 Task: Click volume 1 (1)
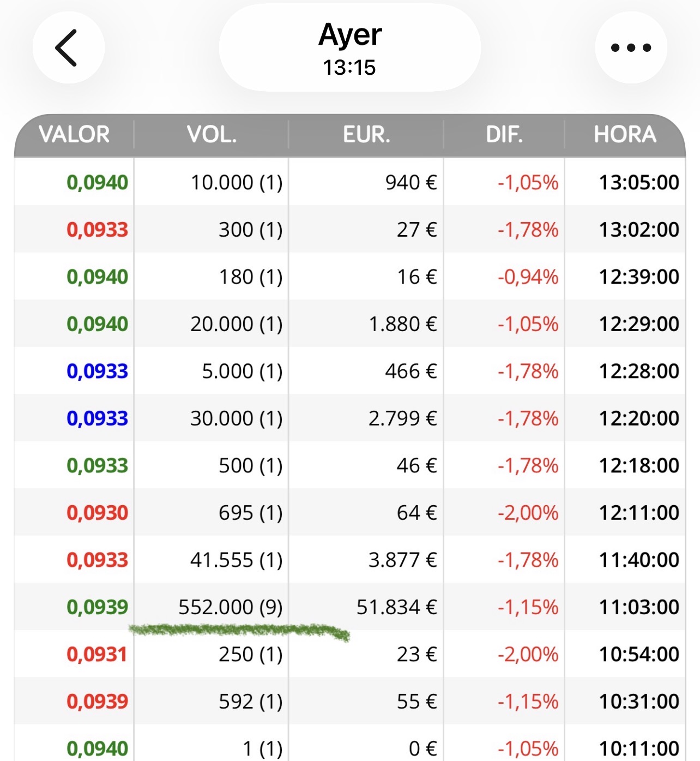click(x=263, y=748)
